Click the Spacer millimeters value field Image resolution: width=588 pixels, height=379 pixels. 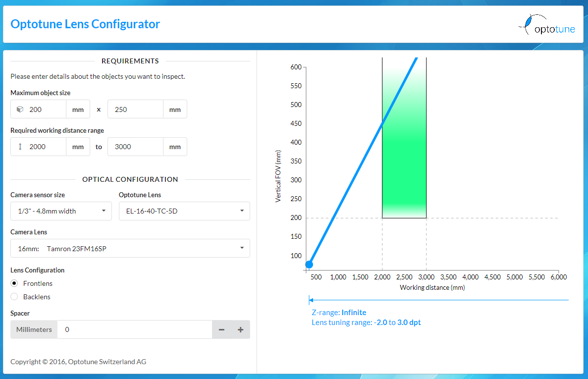point(134,329)
